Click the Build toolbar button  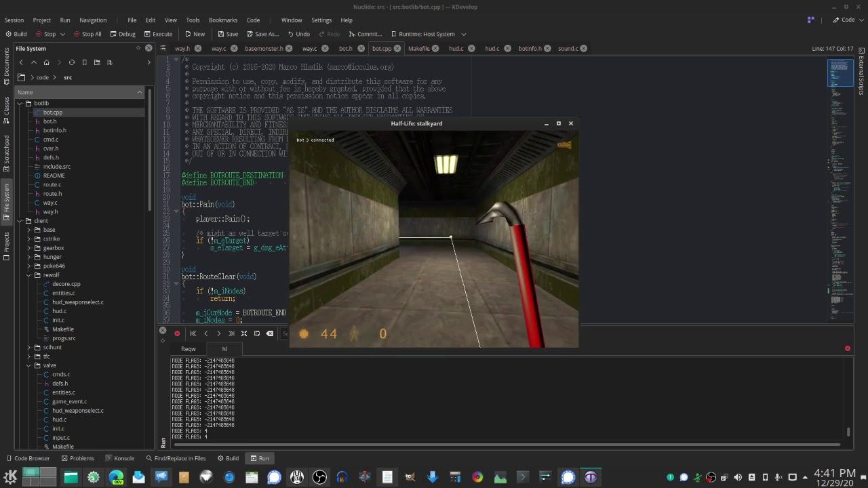16,34
